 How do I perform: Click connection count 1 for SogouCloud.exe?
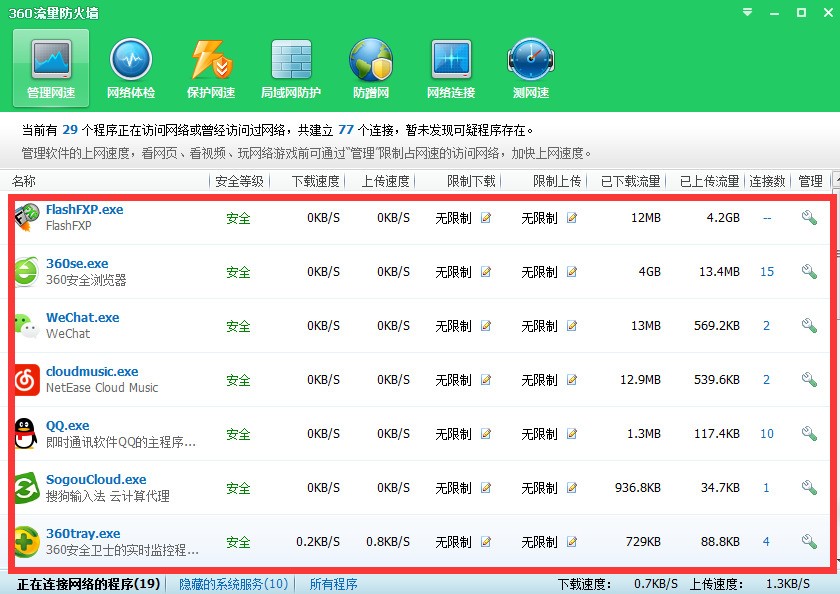point(766,487)
